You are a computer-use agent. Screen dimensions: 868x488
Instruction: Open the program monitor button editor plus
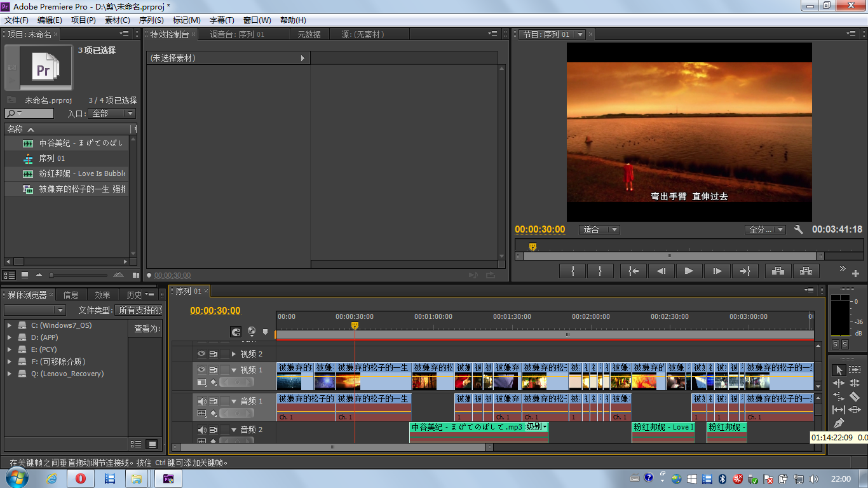855,274
